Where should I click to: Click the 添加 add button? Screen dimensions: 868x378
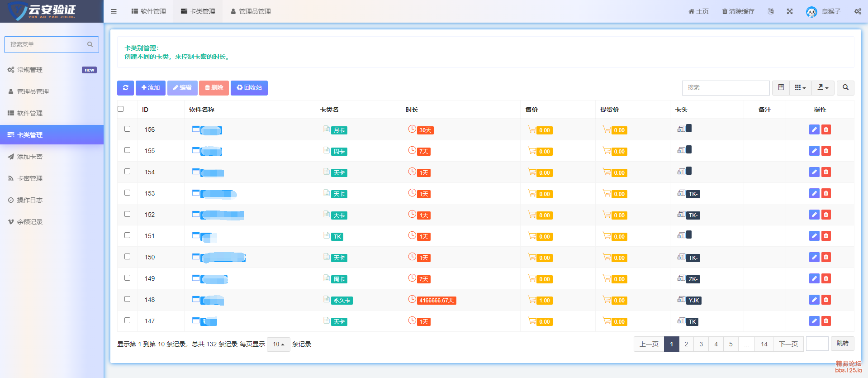[151, 88]
